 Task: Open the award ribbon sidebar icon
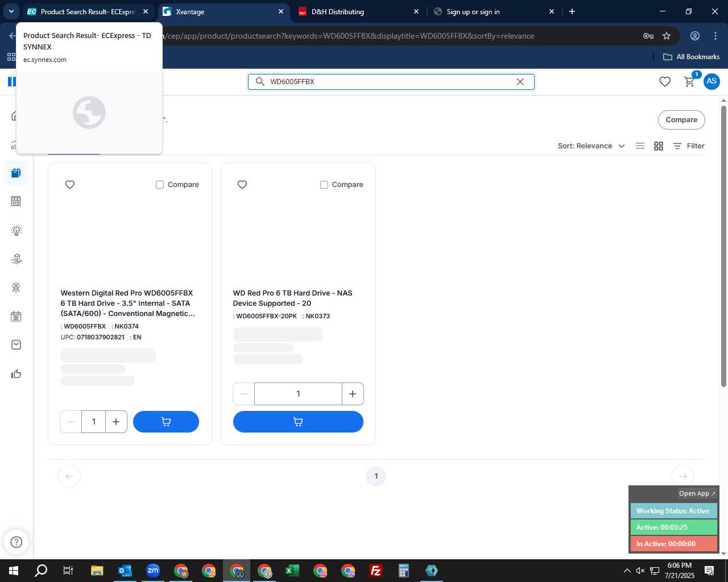pos(16,288)
